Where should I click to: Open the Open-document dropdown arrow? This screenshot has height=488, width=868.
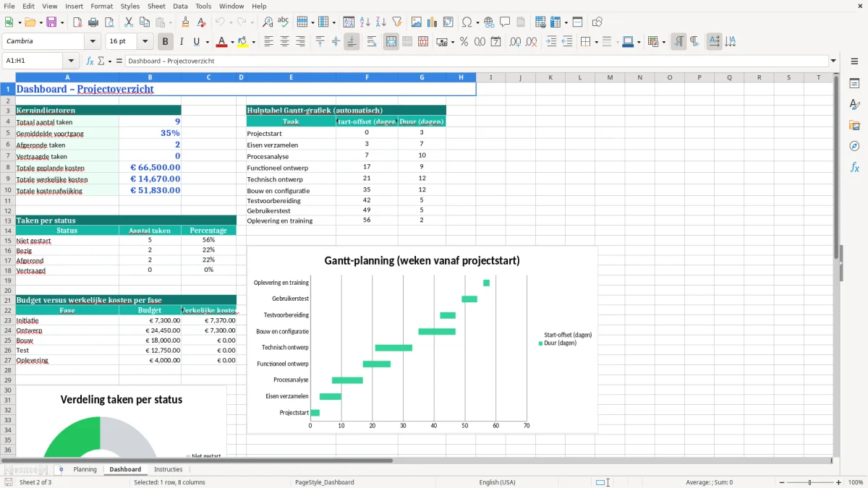41,22
